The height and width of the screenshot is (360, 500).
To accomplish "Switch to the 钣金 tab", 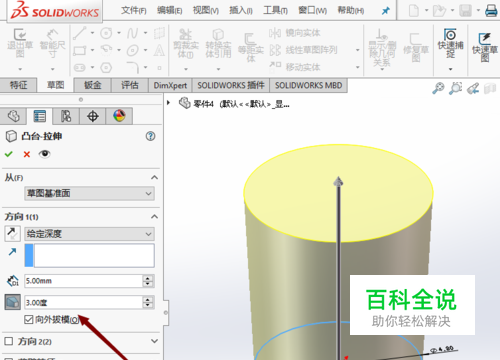I will pyautogui.click(x=92, y=85).
